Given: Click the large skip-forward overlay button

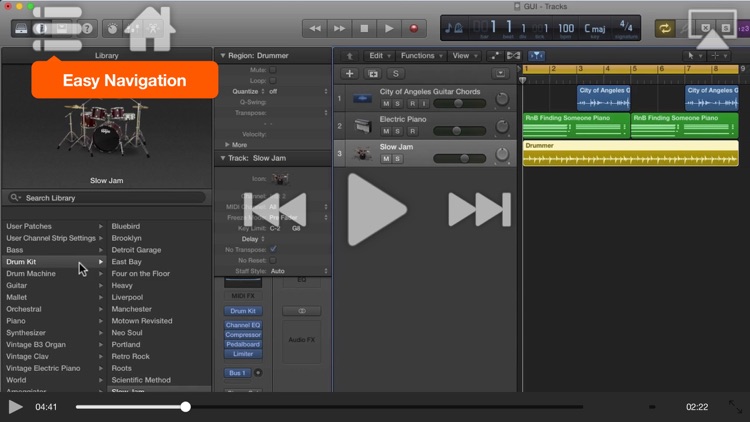Looking at the screenshot, I should 479,210.
